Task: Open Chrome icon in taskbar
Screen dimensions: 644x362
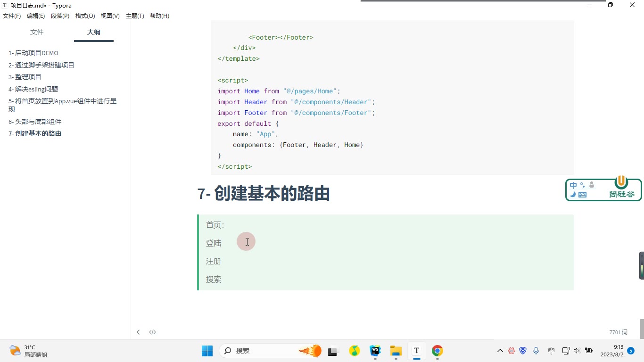Action: [437, 351]
